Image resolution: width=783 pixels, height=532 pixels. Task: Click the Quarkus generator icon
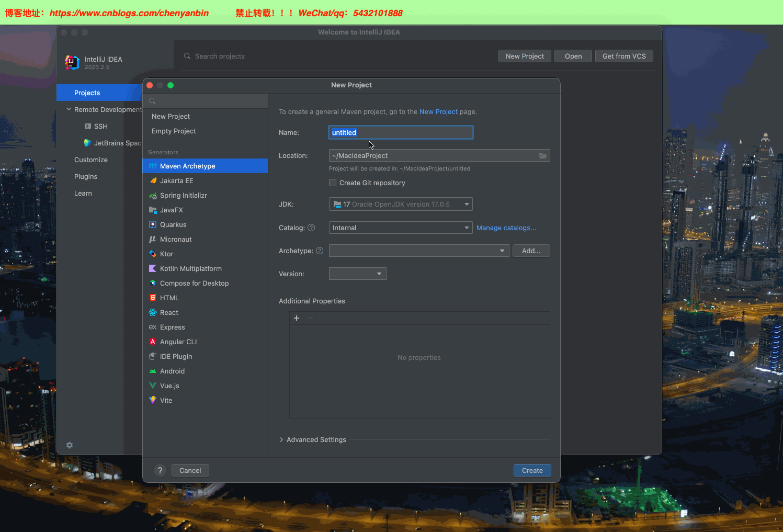pyautogui.click(x=153, y=224)
